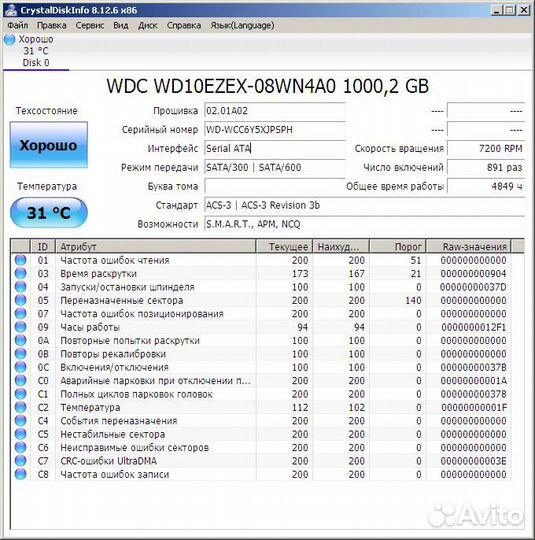Click status orb of row C1 Полных циклов парковок
This screenshot has height=540, width=535.
pos(21,394)
